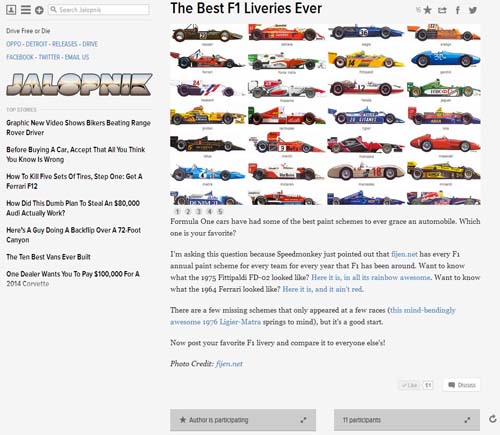Viewport: 500px width, 435px height.
Task: Open story about stealing $80,000 Audi
Action: 73,208
